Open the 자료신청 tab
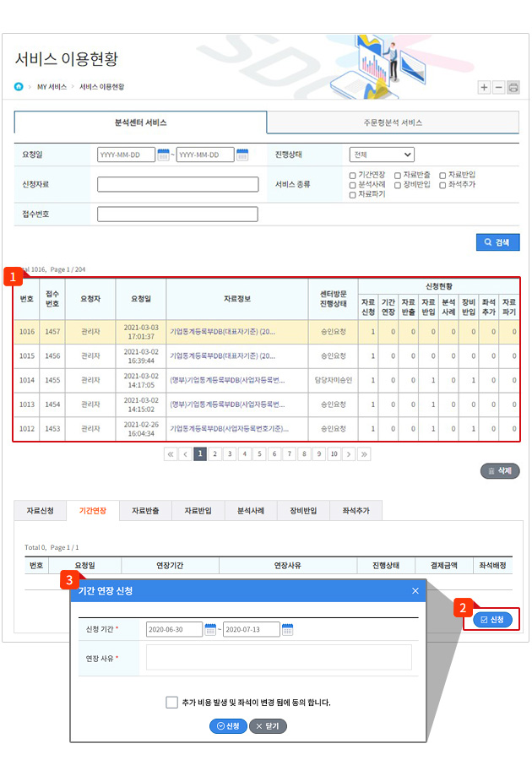This screenshot has height=760, width=532. point(41,511)
